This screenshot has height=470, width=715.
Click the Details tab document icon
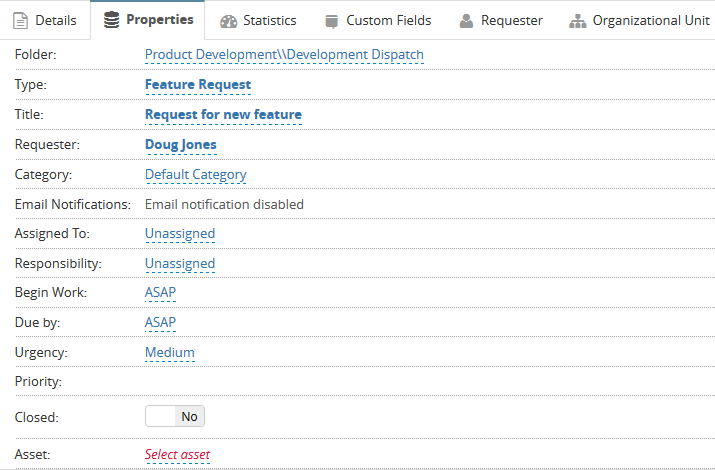(x=20, y=21)
